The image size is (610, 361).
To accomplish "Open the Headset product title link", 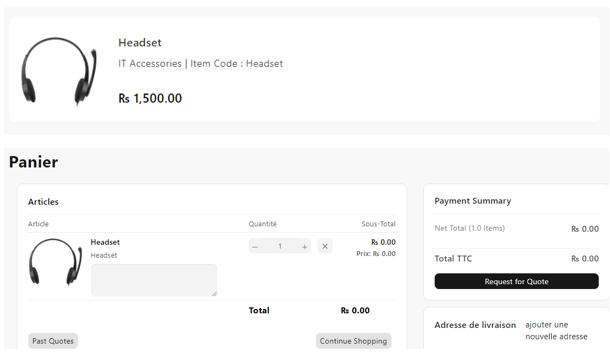I will (x=140, y=42).
